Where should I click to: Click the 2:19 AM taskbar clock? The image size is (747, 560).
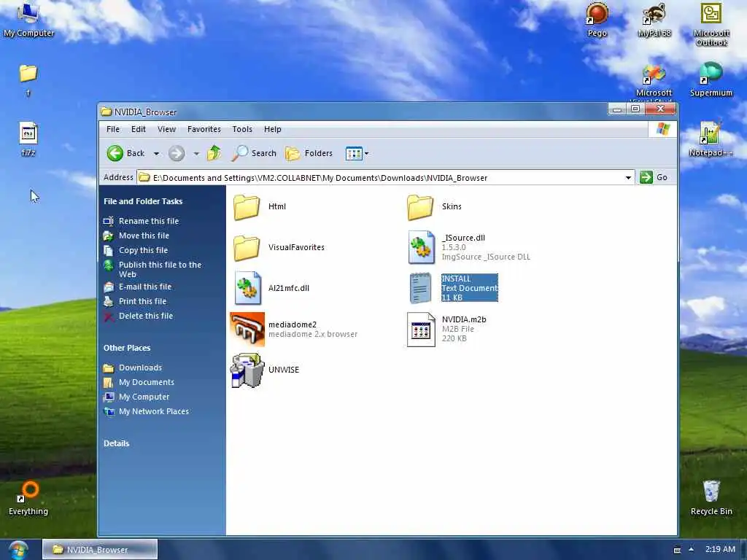click(x=720, y=550)
